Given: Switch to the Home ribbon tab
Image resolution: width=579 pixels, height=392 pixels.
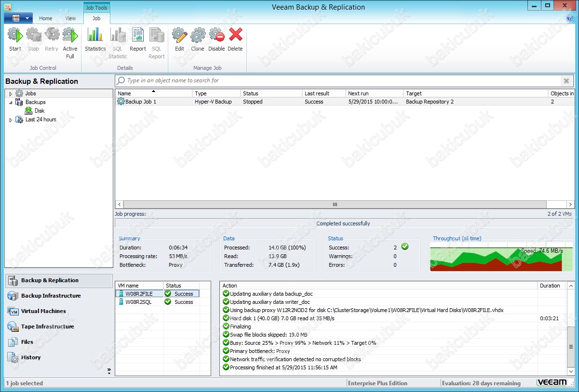Looking at the screenshot, I should (46, 18).
